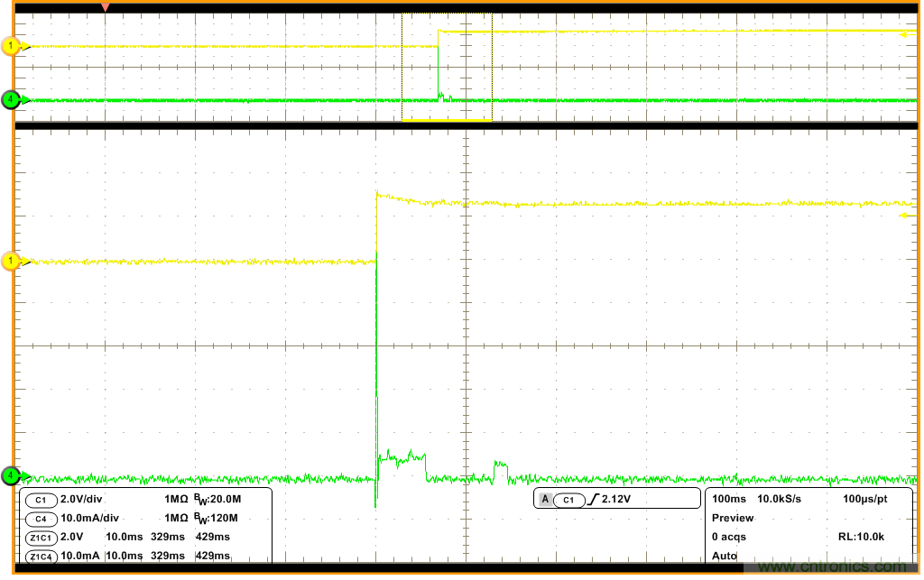Click the 10.0mA/div scale readout
Image resolution: width=924 pixels, height=580 pixels.
(88, 519)
